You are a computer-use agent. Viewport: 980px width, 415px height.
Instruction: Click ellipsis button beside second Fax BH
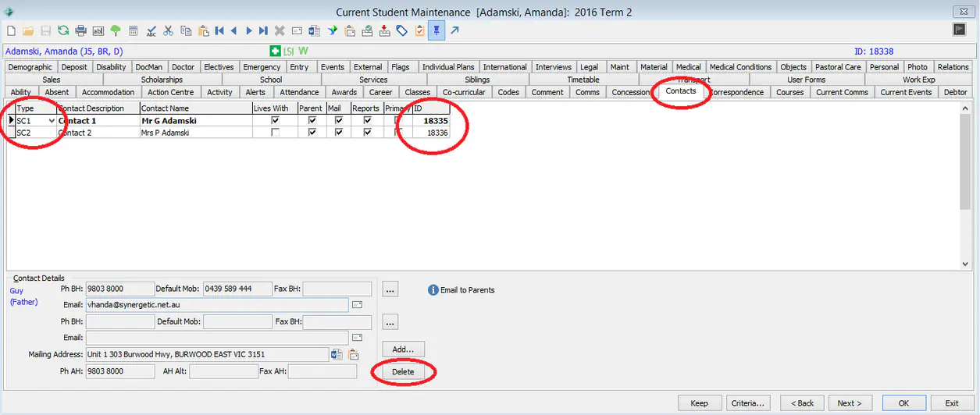click(x=391, y=321)
